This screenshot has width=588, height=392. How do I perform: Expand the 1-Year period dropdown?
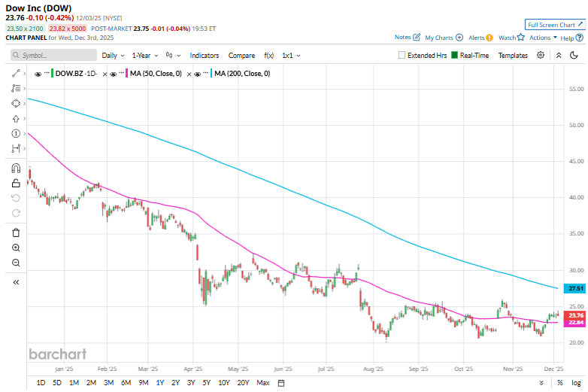tap(145, 56)
